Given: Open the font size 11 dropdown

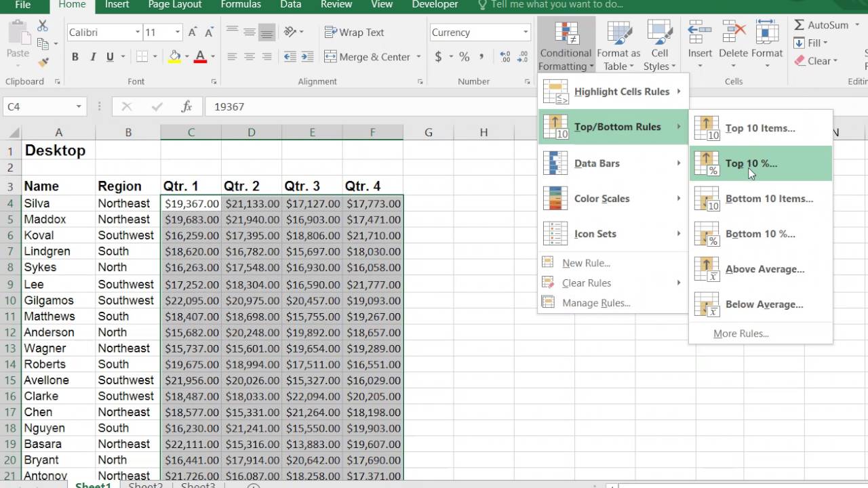Looking at the screenshot, I should coord(178,32).
